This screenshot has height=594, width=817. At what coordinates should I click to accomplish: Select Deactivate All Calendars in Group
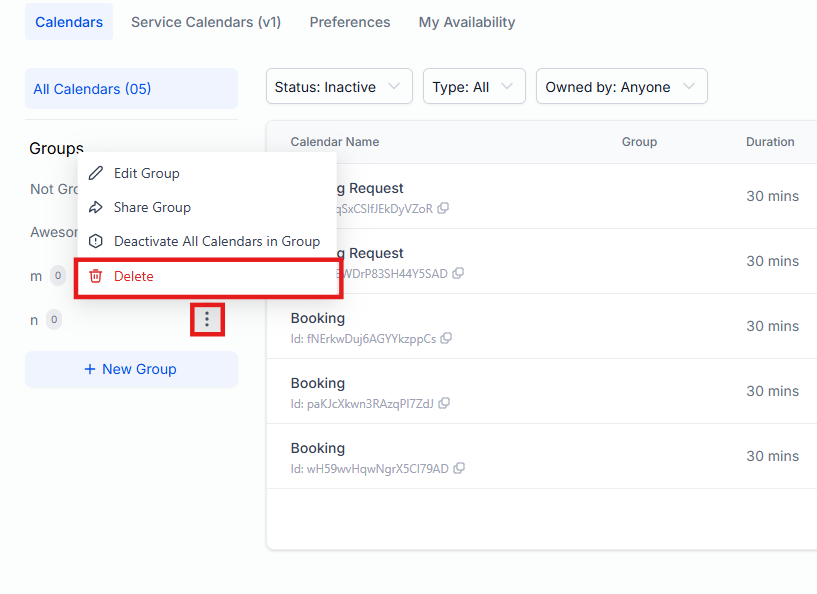click(216, 241)
